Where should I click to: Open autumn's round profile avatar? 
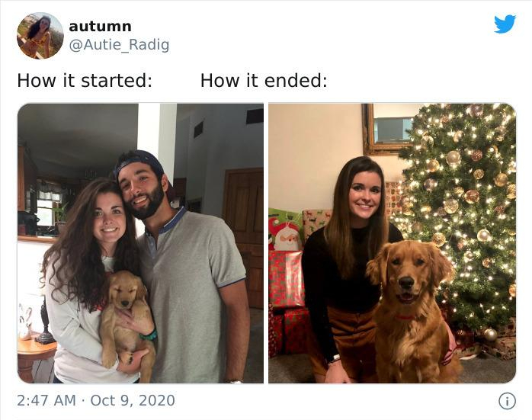tap(40, 36)
